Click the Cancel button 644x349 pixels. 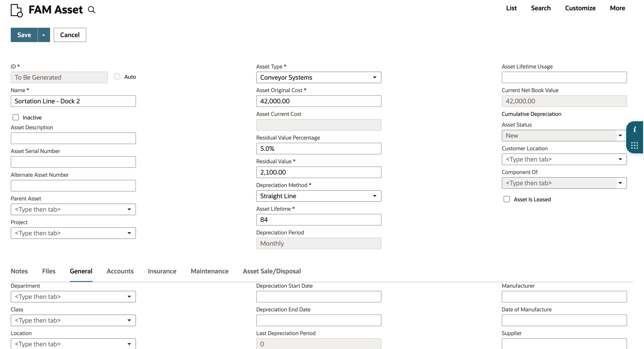[x=70, y=35]
